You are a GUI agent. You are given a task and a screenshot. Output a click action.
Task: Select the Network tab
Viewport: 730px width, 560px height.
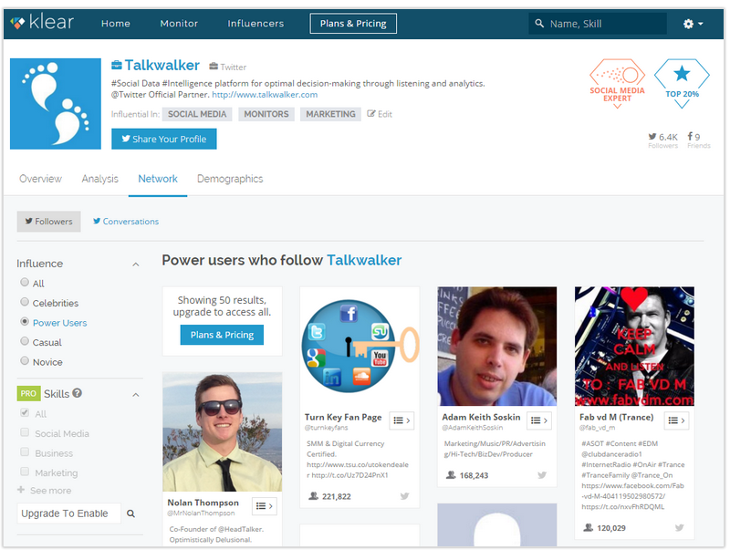[x=158, y=179]
